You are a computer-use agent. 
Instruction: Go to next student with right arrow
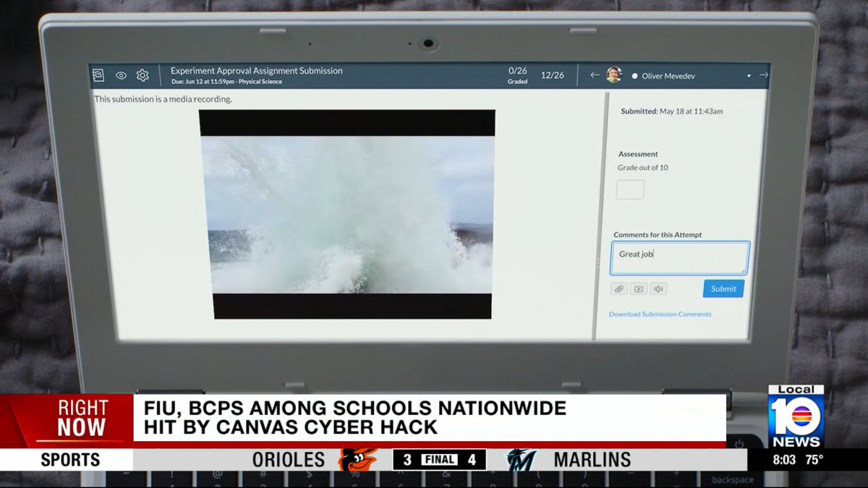pos(763,75)
